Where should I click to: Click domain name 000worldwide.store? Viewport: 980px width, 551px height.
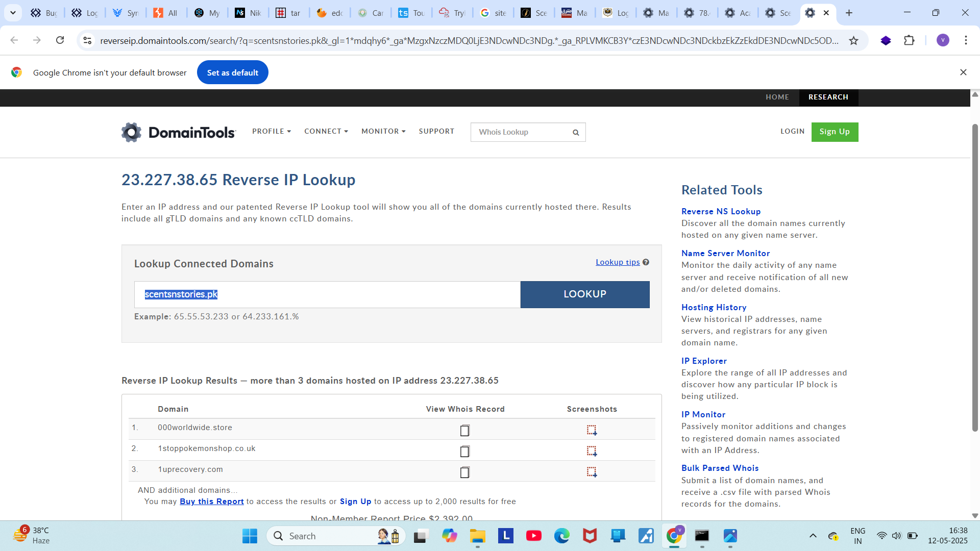pyautogui.click(x=195, y=428)
